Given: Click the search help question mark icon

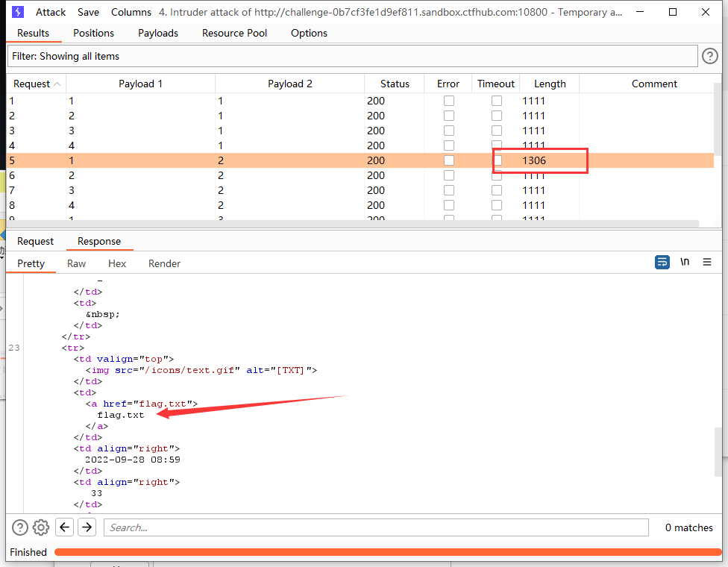Looking at the screenshot, I should pyautogui.click(x=20, y=527).
